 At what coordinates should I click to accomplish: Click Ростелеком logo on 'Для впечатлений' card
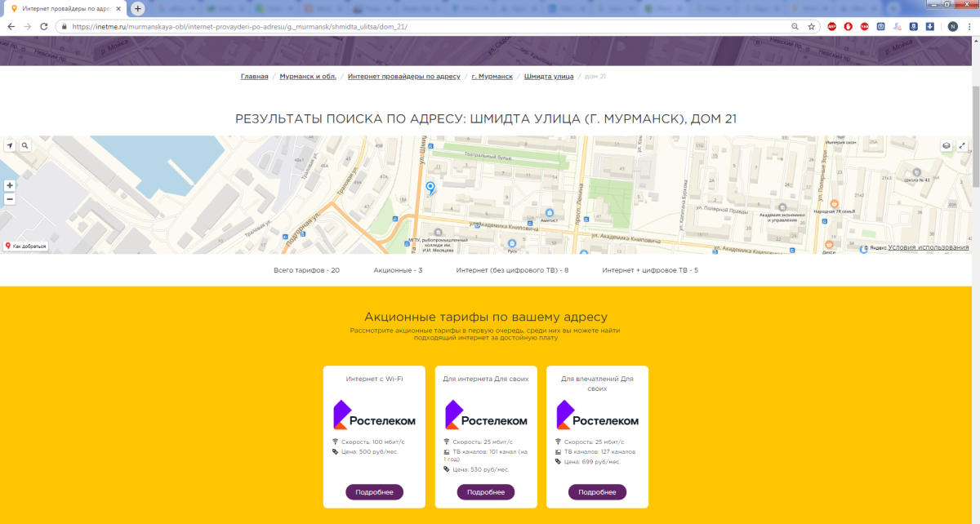(597, 415)
